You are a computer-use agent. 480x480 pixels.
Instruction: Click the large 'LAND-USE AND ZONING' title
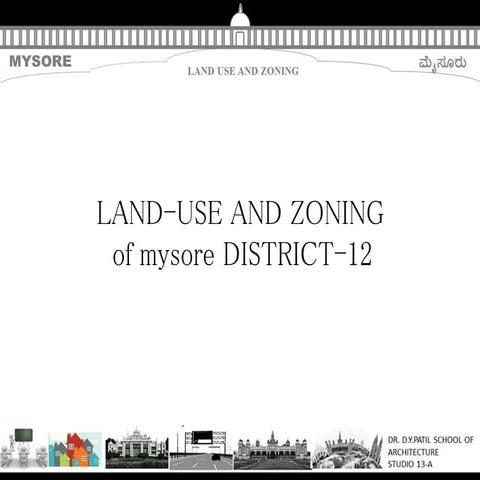point(240,213)
